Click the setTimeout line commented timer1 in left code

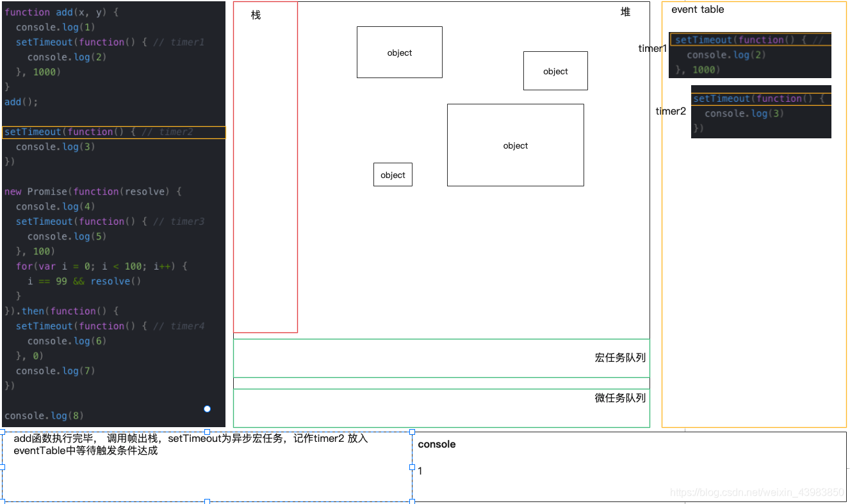[x=110, y=42]
